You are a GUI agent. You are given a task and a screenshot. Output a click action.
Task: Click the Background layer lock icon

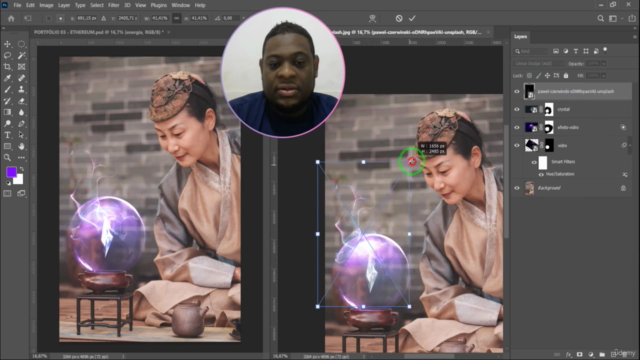[623, 188]
